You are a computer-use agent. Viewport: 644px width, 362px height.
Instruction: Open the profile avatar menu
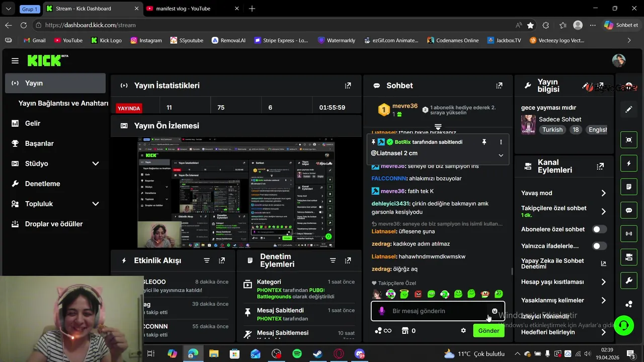(619, 60)
